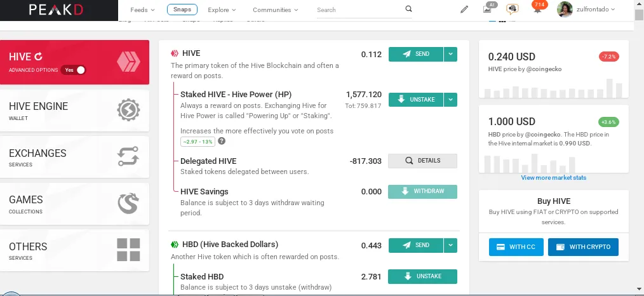Click the ~2.97 - 13% APR badge
The image size is (644, 296).
[x=197, y=142]
